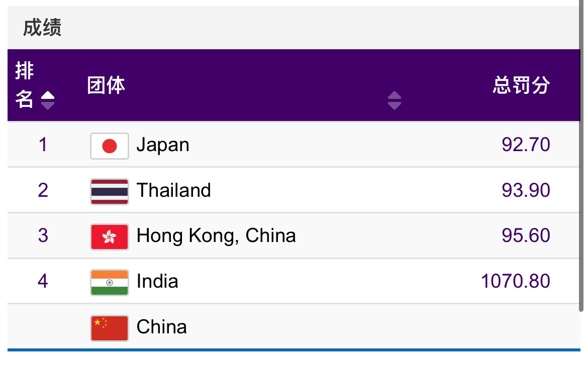Open the China team entry
Image resolution: width=588 pixels, height=368 pixels.
pyautogui.click(x=162, y=327)
